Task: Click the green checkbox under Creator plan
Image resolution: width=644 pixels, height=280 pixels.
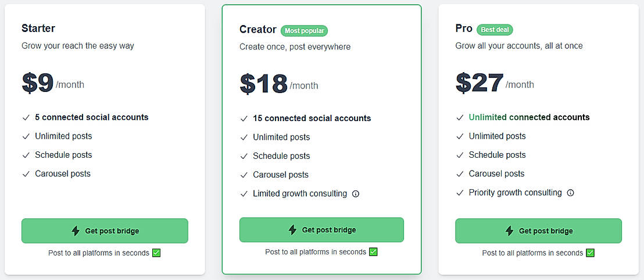Action: (373, 252)
